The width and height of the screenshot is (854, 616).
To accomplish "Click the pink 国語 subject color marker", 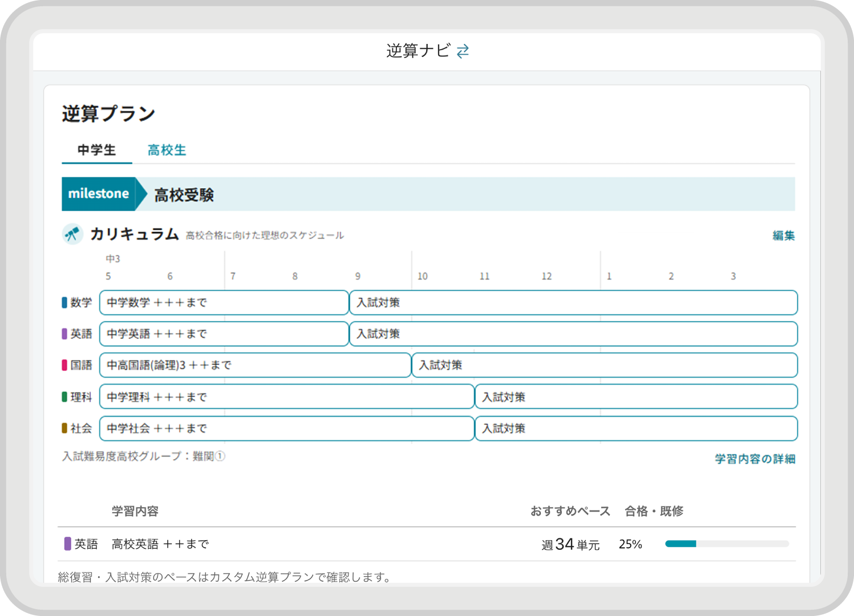I will (x=64, y=365).
